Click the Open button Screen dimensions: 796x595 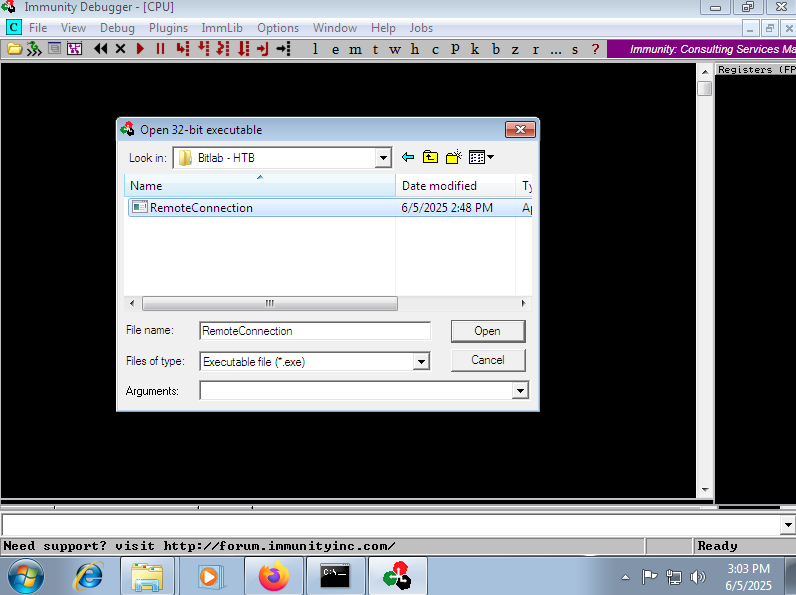tap(488, 331)
